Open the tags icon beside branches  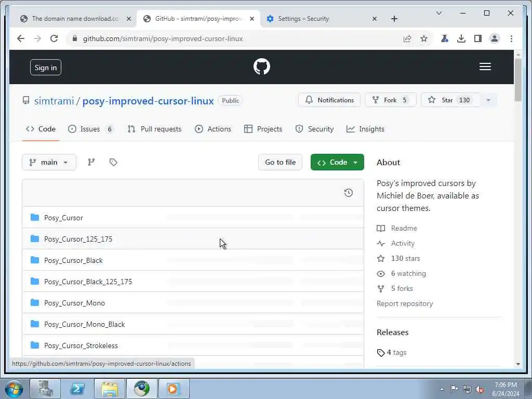point(113,162)
